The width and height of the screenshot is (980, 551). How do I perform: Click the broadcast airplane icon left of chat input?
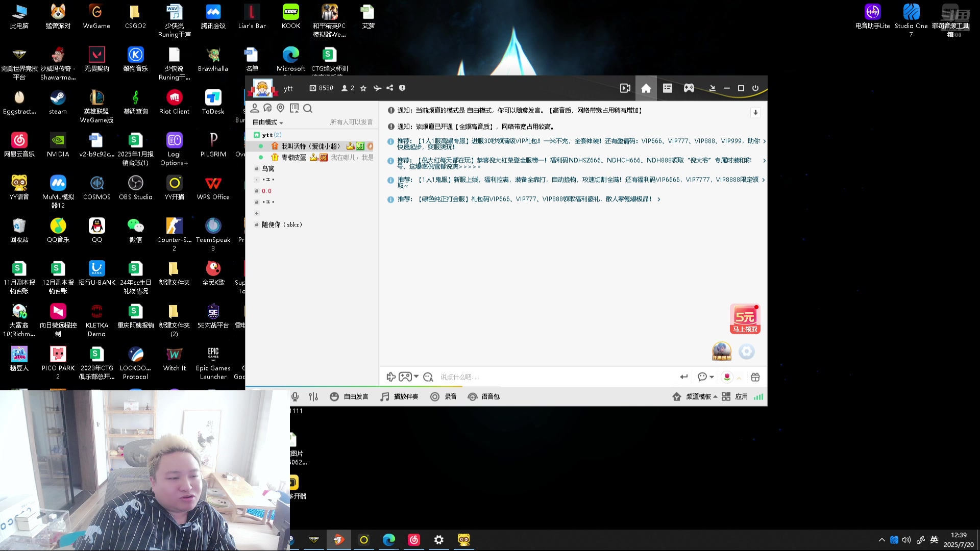coord(391,377)
